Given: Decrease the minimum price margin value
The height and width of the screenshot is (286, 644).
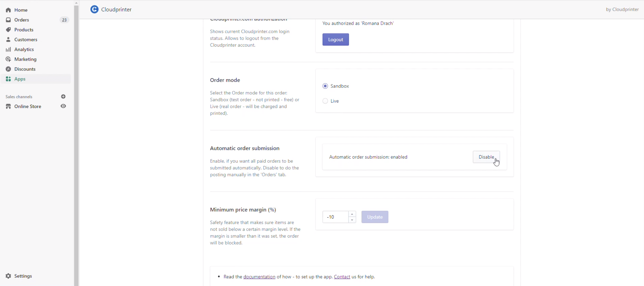Looking at the screenshot, I should point(352,220).
